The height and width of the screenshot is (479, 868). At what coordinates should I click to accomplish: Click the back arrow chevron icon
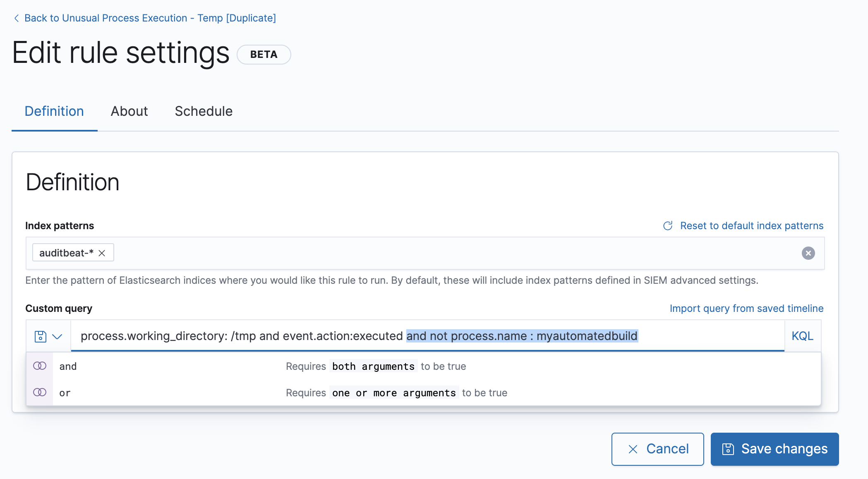(16, 18)
